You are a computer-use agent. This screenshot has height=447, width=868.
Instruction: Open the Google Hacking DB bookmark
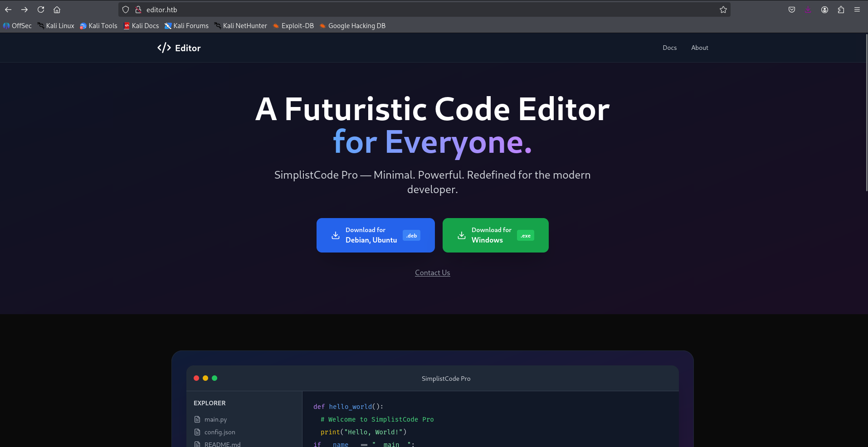(352, 26)
